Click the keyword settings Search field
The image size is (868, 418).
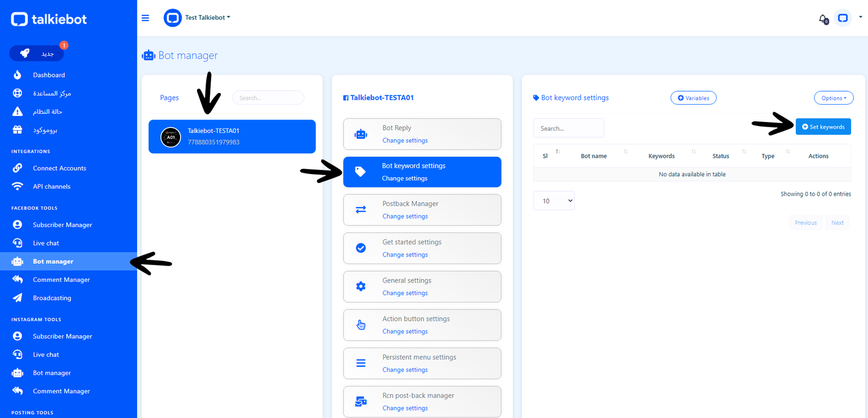click(568, 128)
